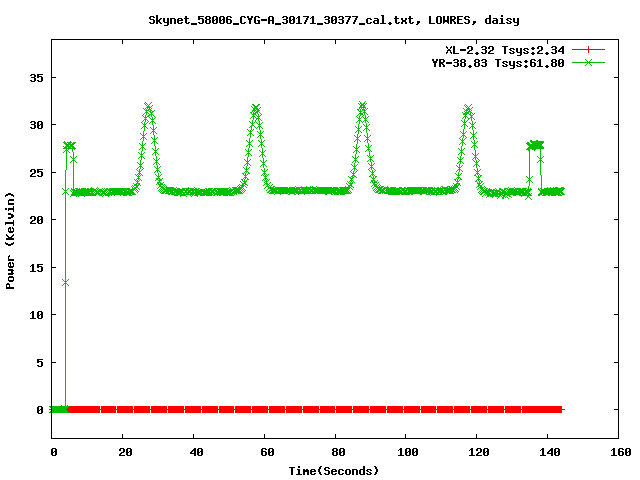Click the third green peak near 88 seconds
The image size is (640, 480).
(362, 107)
